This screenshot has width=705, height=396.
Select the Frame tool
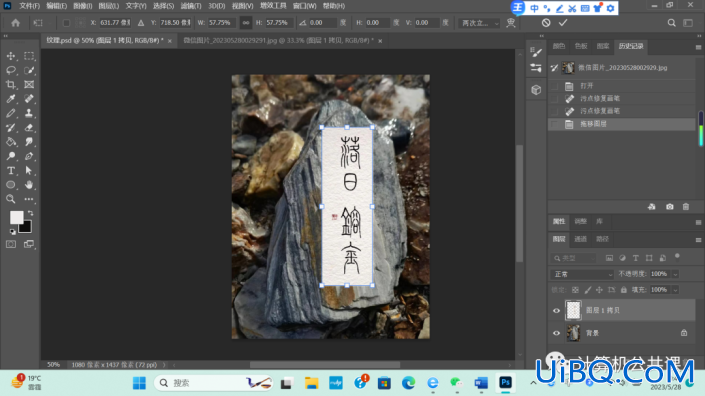pos(29,85)
